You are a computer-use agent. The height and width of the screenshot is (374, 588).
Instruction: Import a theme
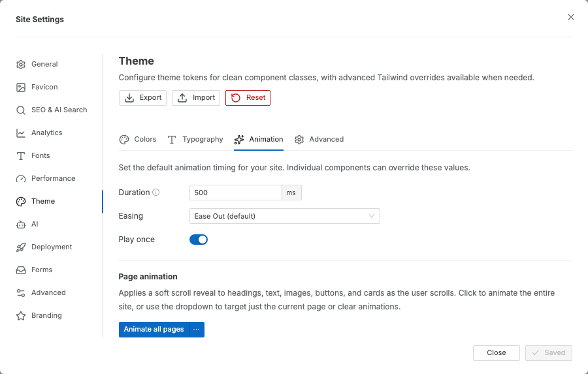click(x=196, y=98)
